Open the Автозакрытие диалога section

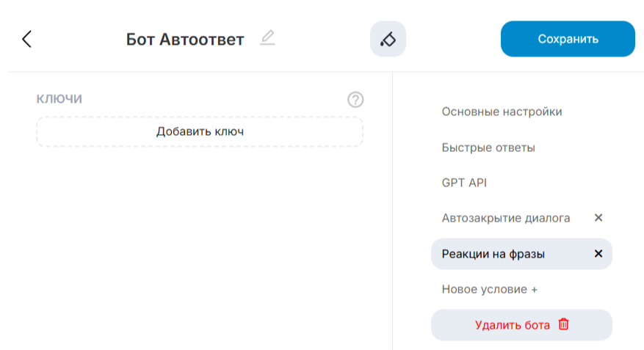(506, 218)
